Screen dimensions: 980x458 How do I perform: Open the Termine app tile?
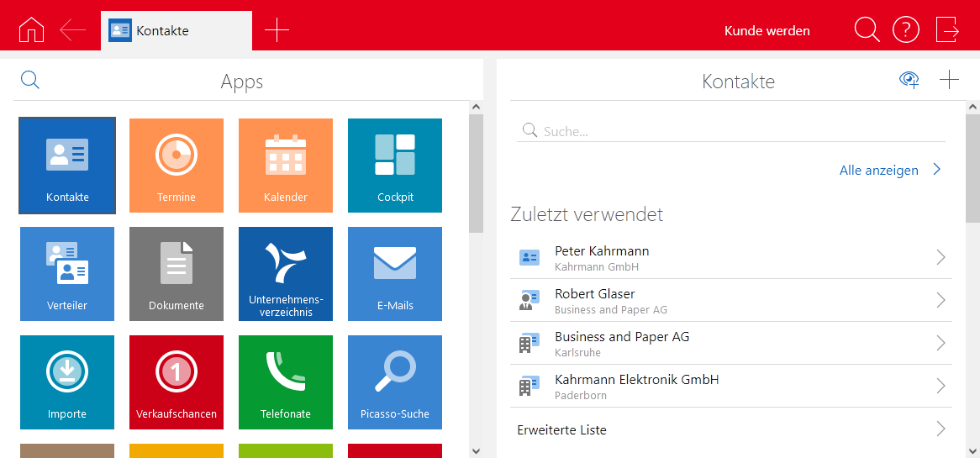(x=177, y=165)
